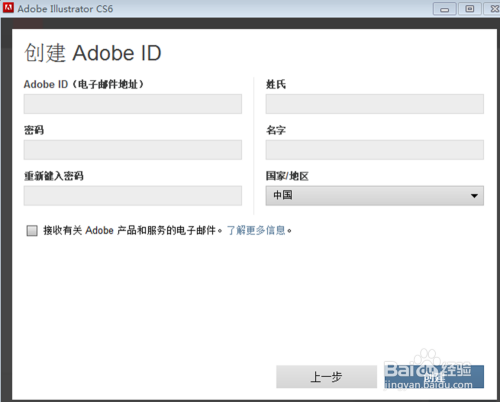Go back with the 上一步 button

coord(326,377)
